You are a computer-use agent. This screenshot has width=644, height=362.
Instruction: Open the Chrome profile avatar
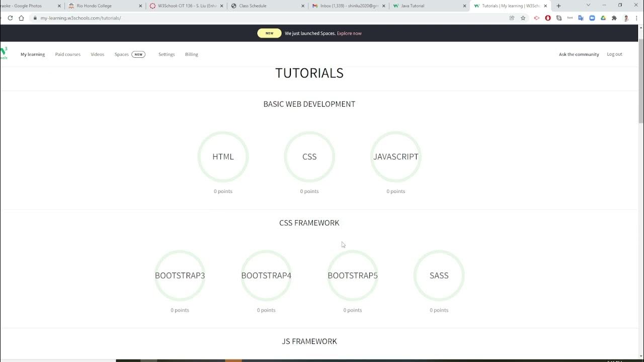(626, 18)
